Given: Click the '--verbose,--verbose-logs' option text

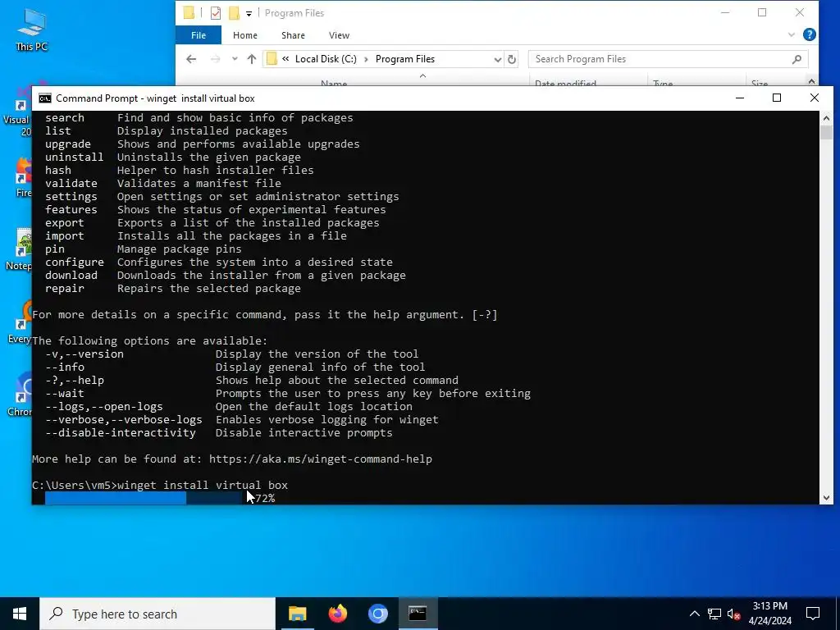Looking at the screenshot, I should [124, 420].
